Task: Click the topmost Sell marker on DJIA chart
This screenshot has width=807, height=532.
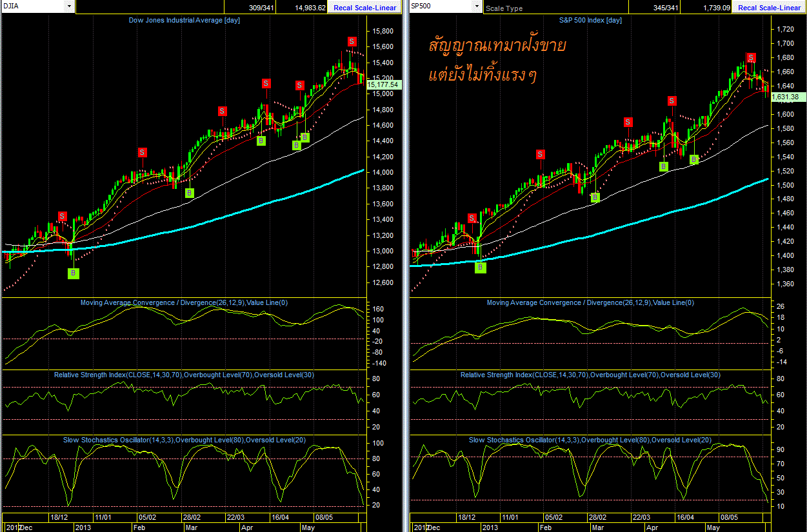Action: (x=352, y=42)
